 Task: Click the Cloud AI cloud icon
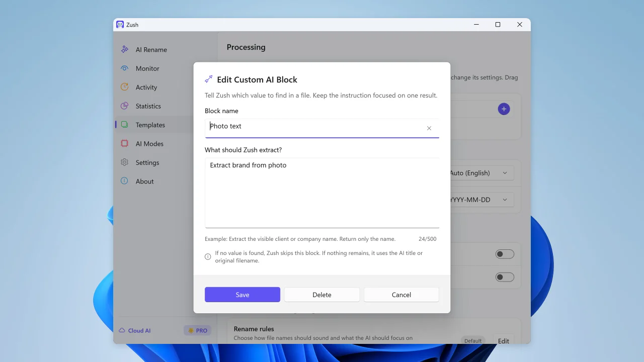point(122,330)
